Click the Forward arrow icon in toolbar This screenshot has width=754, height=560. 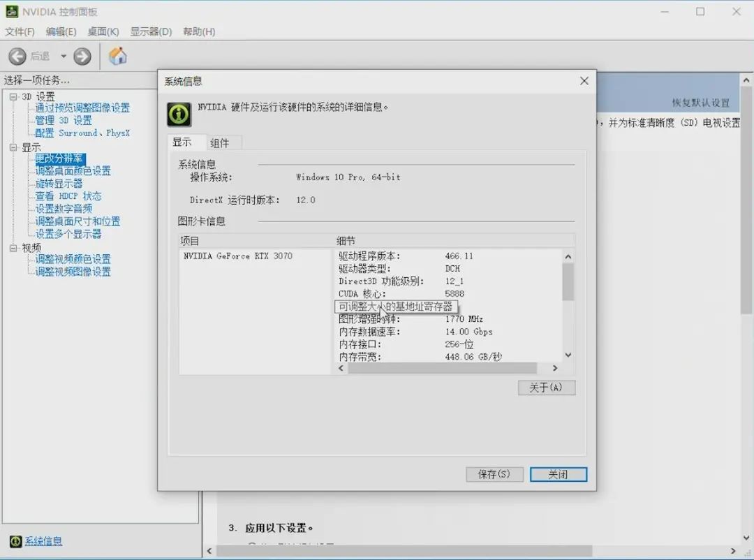coord(82,57)
